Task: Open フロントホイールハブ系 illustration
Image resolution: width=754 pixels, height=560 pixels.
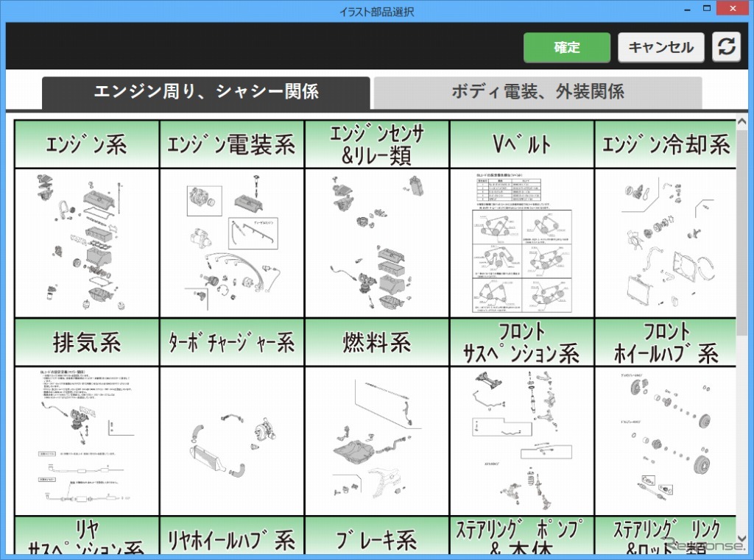Action: [x=666, y=440]
